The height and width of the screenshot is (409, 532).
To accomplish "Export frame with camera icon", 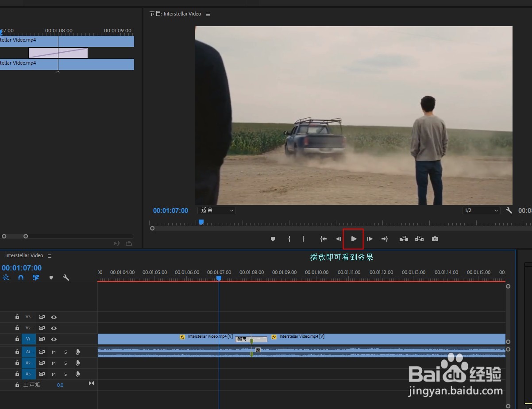I will [x=435, y=239].
